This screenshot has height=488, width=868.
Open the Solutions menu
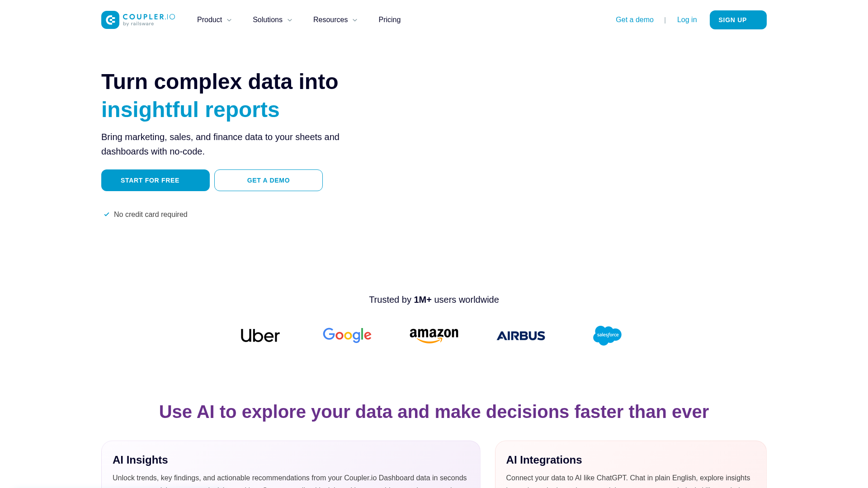coord(272,19)
